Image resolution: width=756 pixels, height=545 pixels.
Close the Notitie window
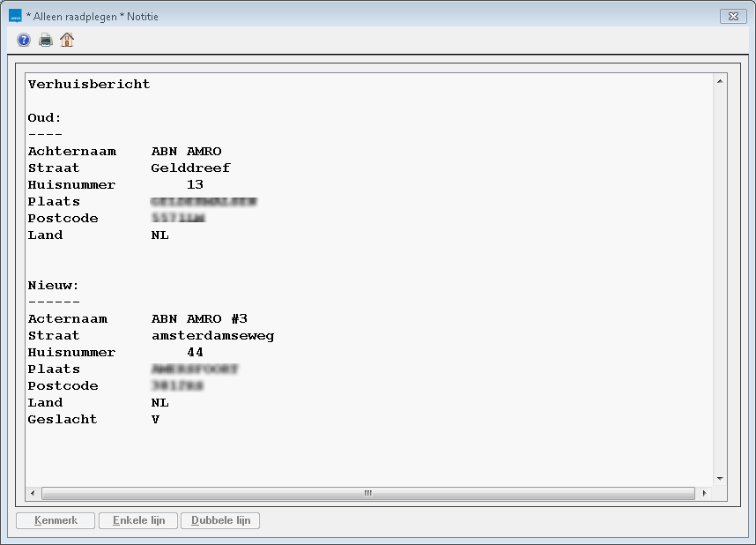(x=732, y=16)
